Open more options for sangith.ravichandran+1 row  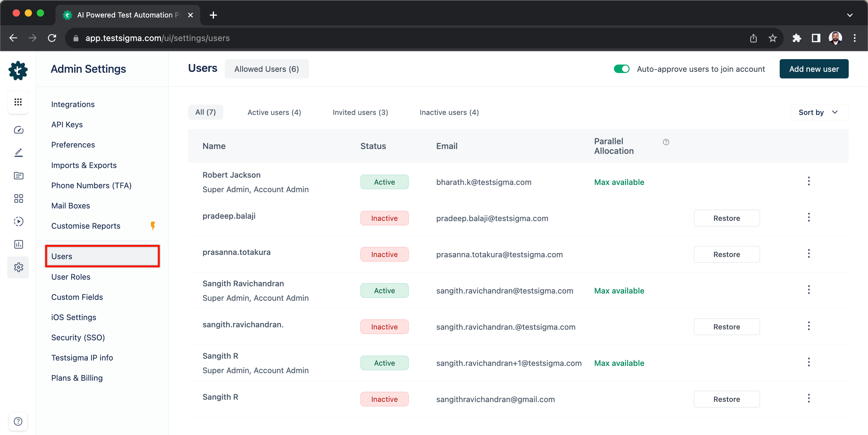click(809, 362)
